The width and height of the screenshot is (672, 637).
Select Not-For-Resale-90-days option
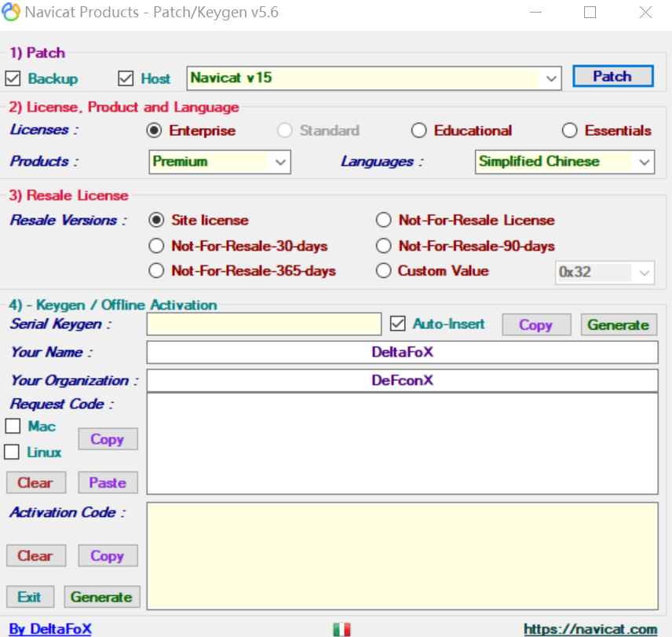[x=384, y=246]
